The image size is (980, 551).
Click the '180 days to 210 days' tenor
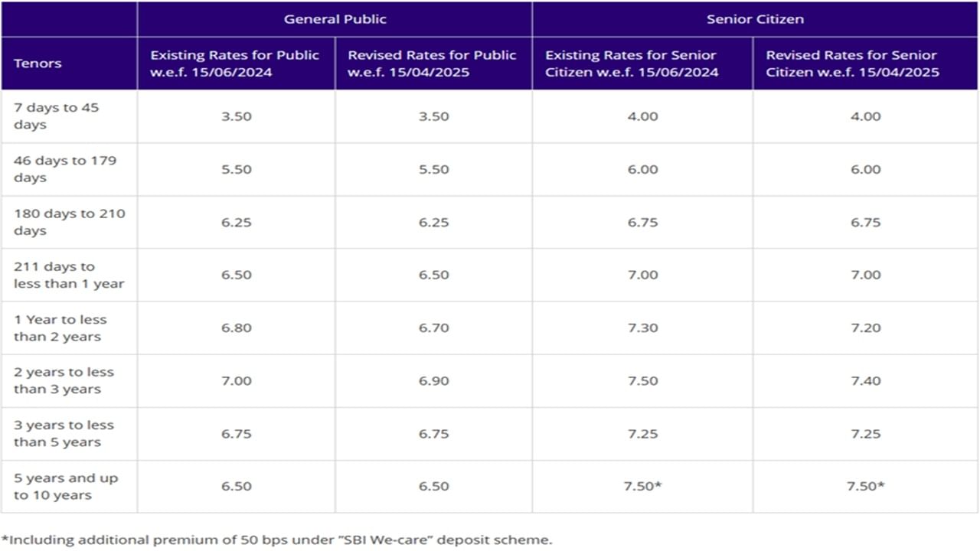click(x=69, y=222)
